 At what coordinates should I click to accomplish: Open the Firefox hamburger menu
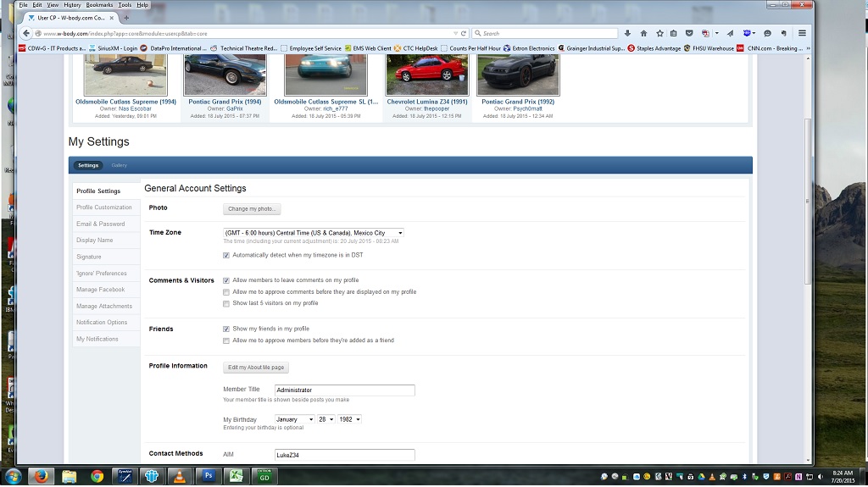802,33
